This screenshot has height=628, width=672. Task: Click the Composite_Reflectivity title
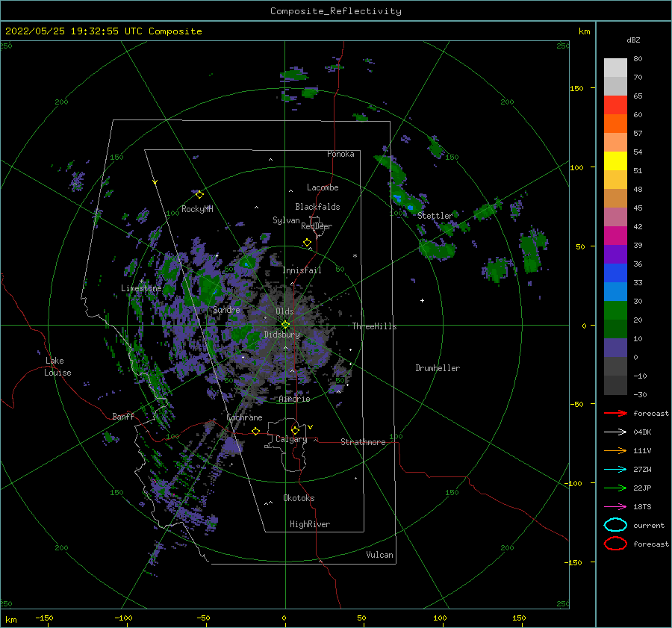(x=335, y=11)
